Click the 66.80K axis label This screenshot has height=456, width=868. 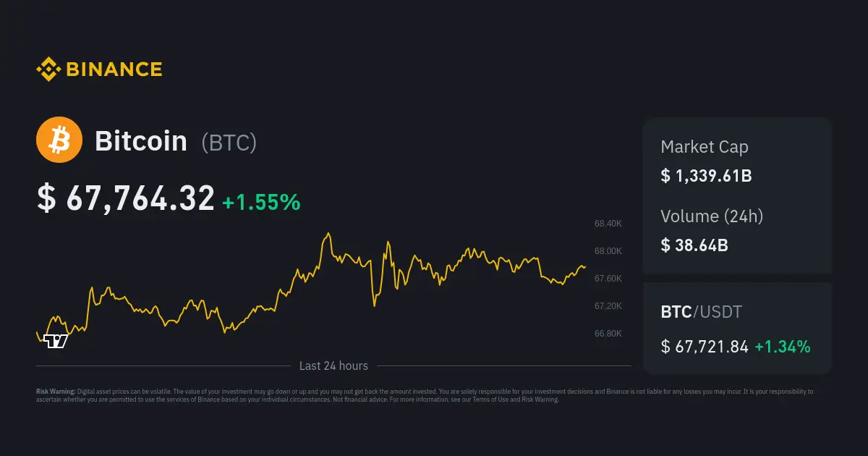[608, 334]
